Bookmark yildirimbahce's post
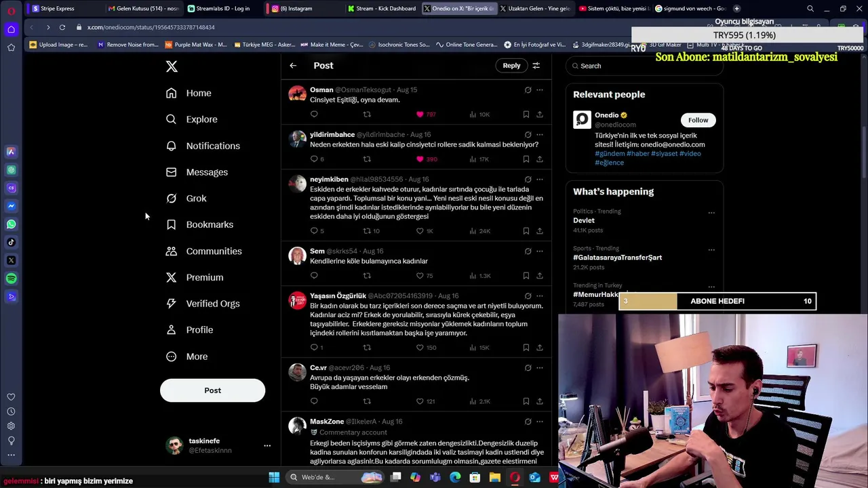 tap(526, 159)
